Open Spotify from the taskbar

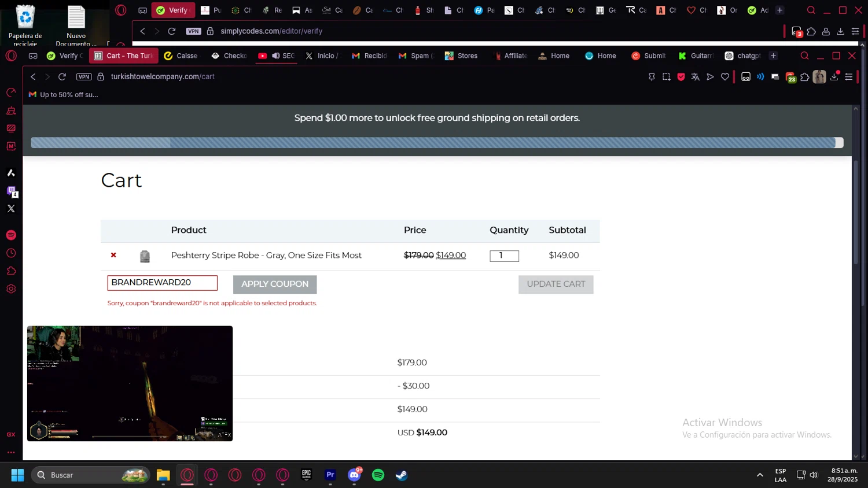click(x=378, y=475)
